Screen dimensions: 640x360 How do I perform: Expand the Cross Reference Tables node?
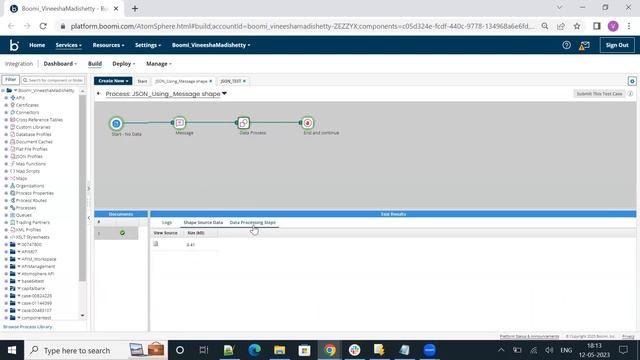[x=6, y=120]
